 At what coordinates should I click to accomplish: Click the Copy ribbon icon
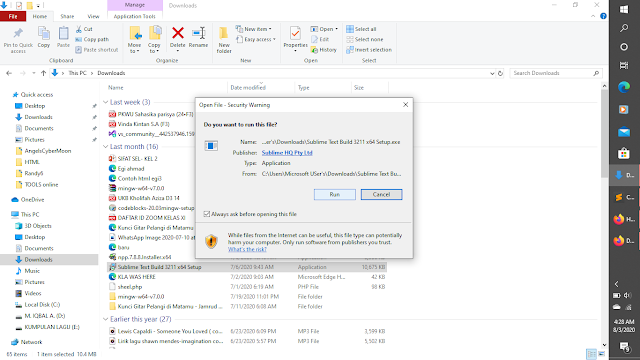44,37
